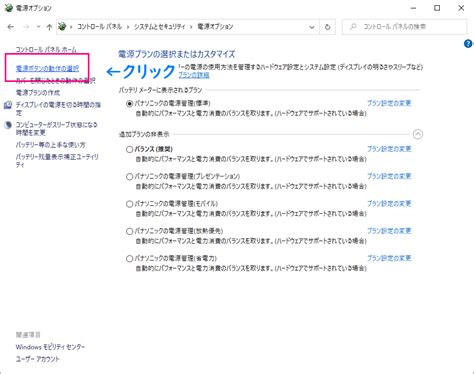Image resolution: width=474 pixels, height=374 pixels.
Task: Open help with the blue question icon
Action: point(468,43)
